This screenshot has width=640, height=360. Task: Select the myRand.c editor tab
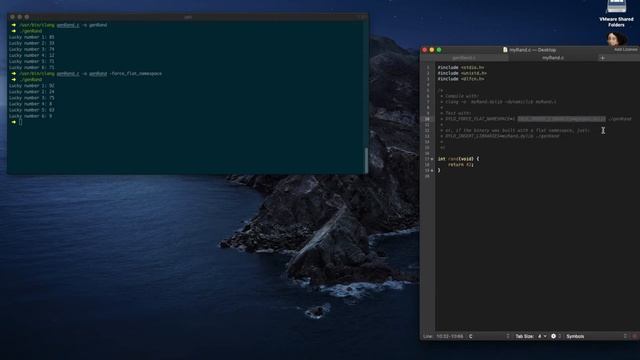point(553,58)
